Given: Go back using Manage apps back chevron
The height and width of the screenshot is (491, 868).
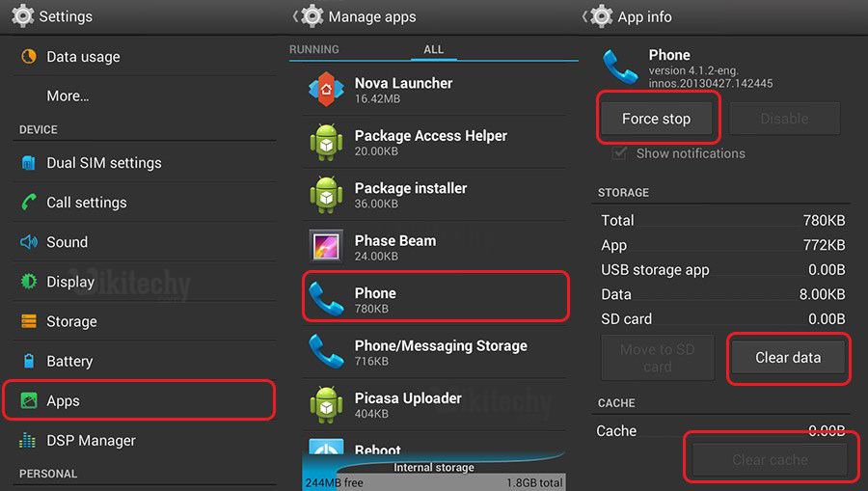Looking at the screenshot, I should (x=295, y=16).
